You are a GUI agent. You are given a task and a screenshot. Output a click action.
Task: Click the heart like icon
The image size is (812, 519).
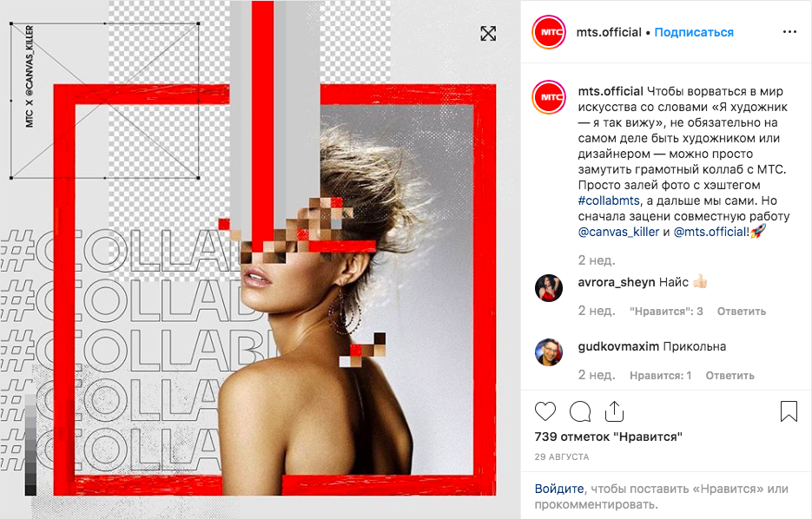coord(545,411)
